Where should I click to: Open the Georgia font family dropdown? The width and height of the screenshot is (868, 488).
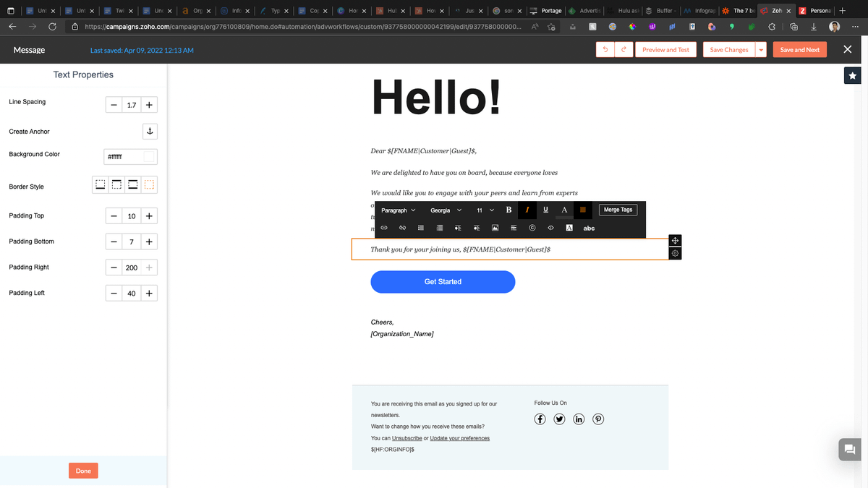coord(446,210)
